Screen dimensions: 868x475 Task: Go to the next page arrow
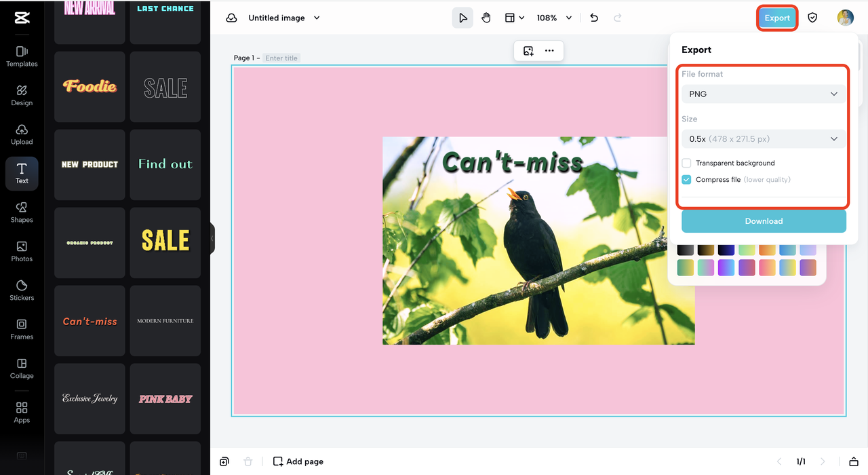tap(823, 461)
